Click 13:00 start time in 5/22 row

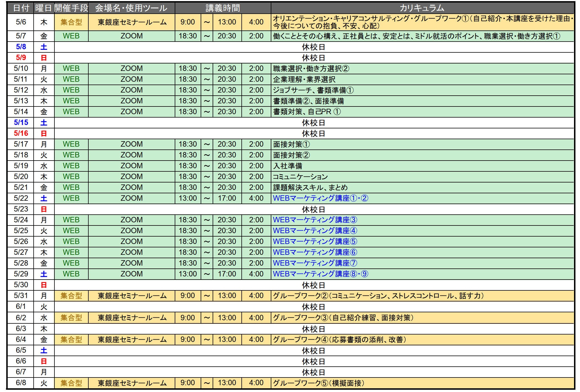[188, 198]
